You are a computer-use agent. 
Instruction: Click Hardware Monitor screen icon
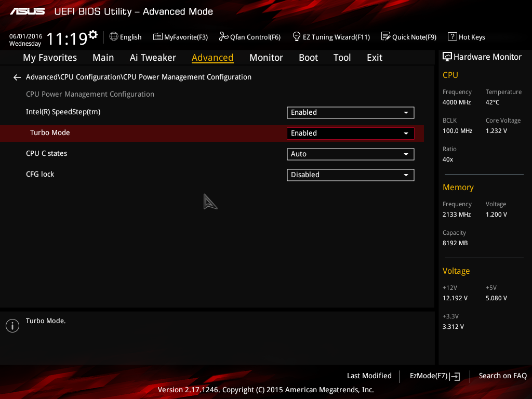click(447, 57)
